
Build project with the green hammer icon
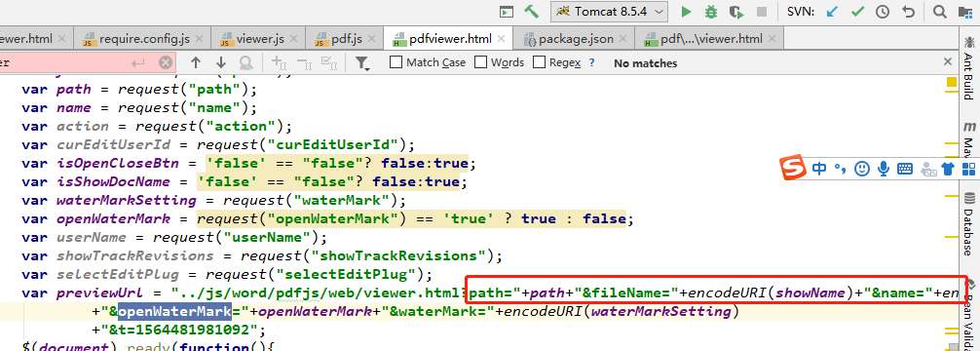point(531,12)
